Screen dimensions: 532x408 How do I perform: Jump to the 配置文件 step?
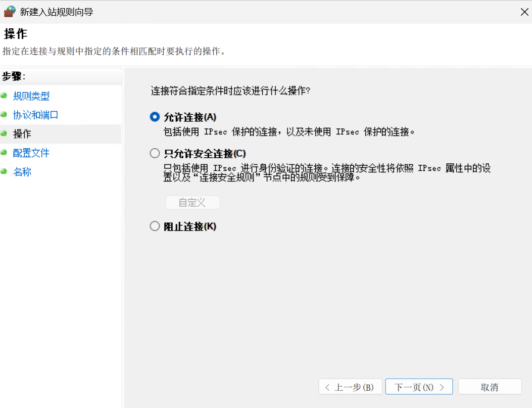click(x=31, y=153)
